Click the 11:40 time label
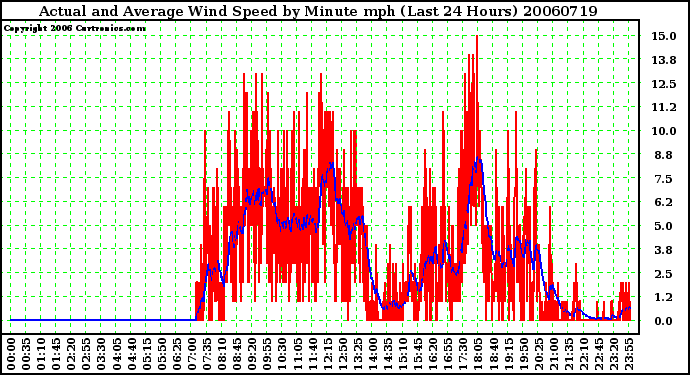This screenshot has height=375, width=690. pyautogui.click(x=312, y=354)
